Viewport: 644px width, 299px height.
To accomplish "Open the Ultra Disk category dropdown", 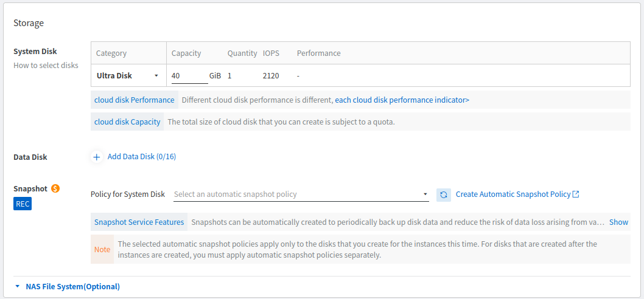I will click(127, 76).
